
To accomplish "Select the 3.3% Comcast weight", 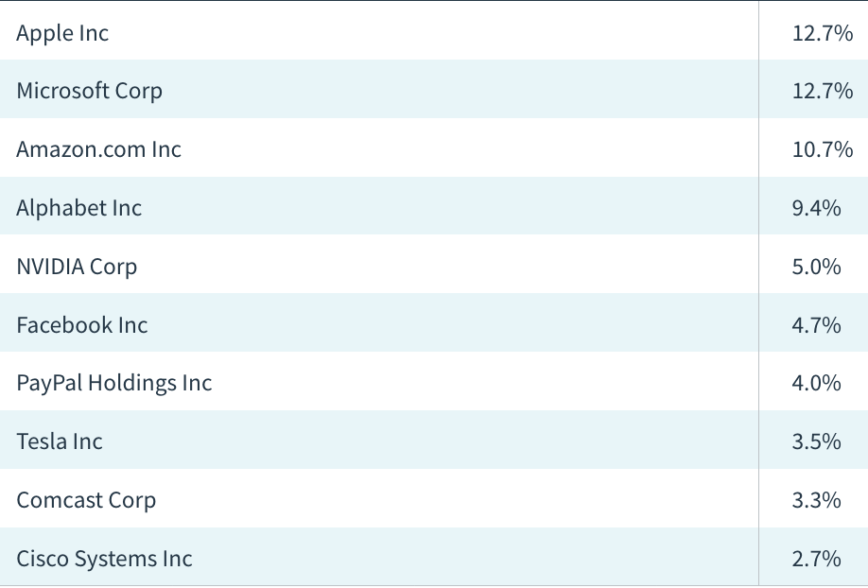I will point(817,500).
